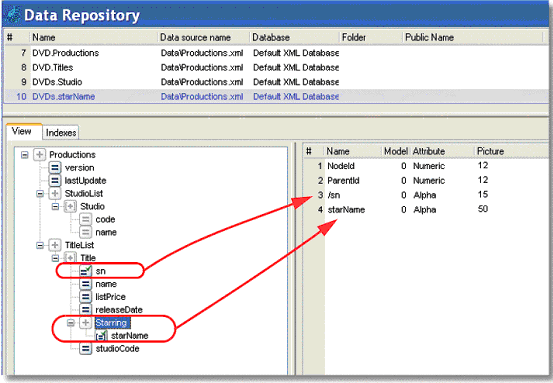Switch to the Indexes tab
The image size is (553, 383).
point(61,133)
